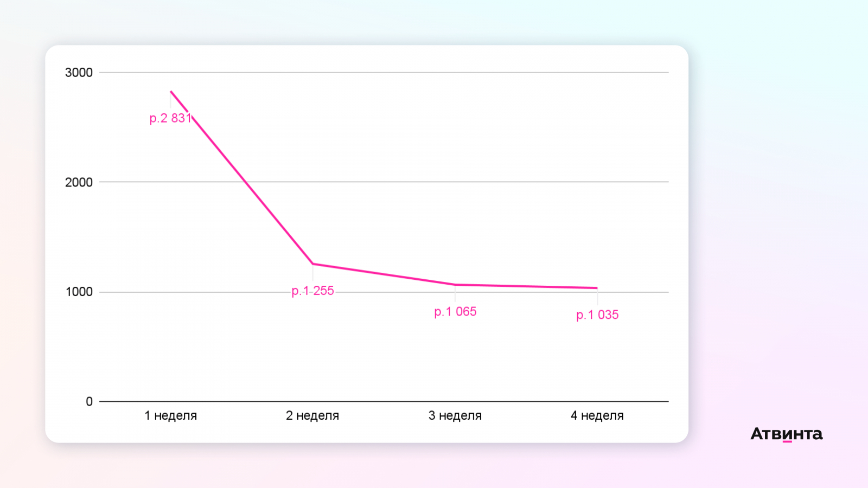The image size is (868, 488).
Task: Select the x-axis label 1 неделя
Action: [x=170, y=416]
